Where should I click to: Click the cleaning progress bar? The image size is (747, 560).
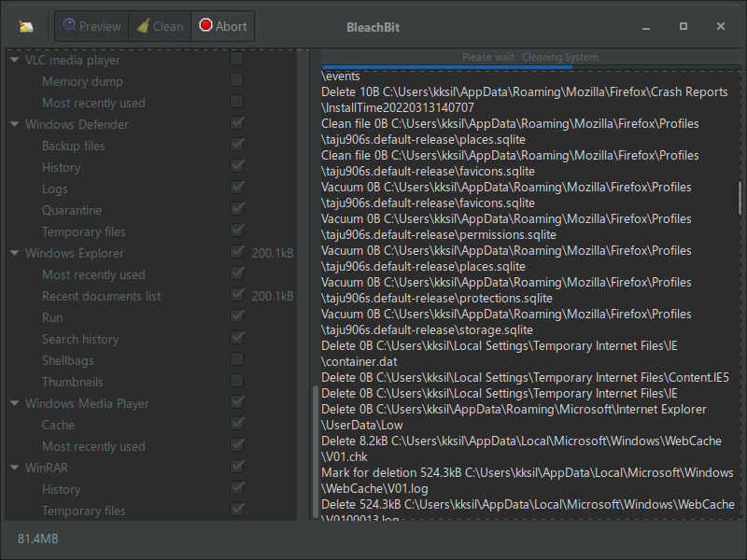[x=531, y=67]
